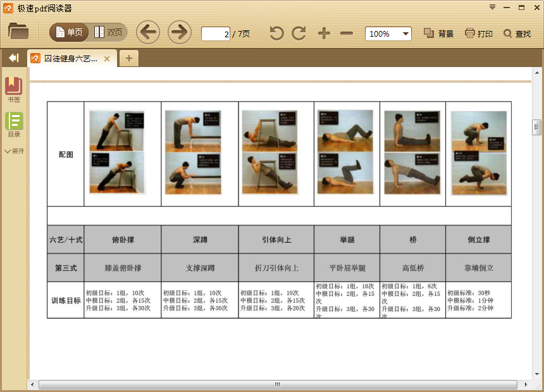Click the 升级目标：3组，各20次 text

pos(273,308)
